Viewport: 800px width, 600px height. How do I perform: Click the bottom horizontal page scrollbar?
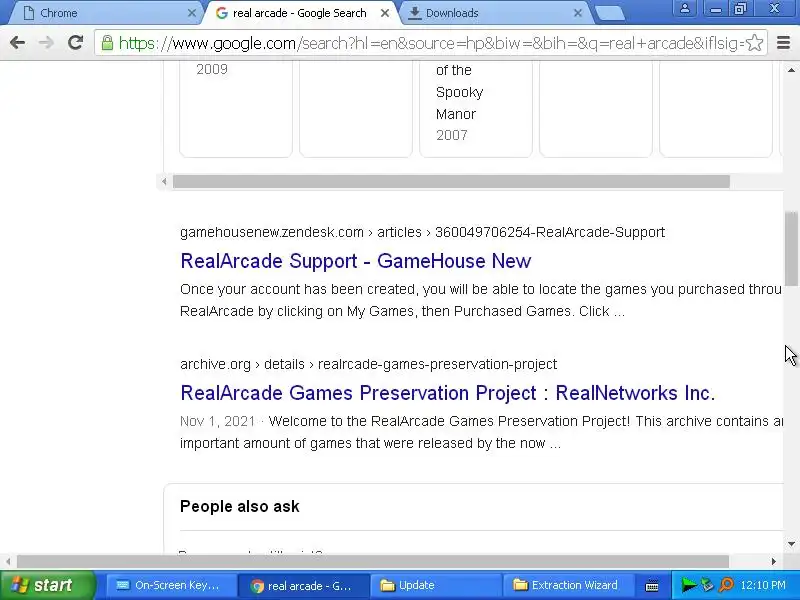point(372,562)
